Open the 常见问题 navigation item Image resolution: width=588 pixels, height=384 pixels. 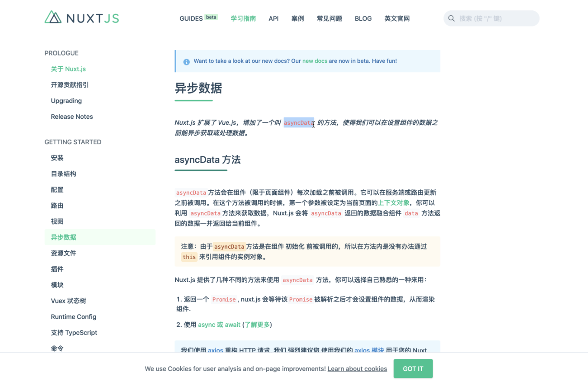(329, 18)
